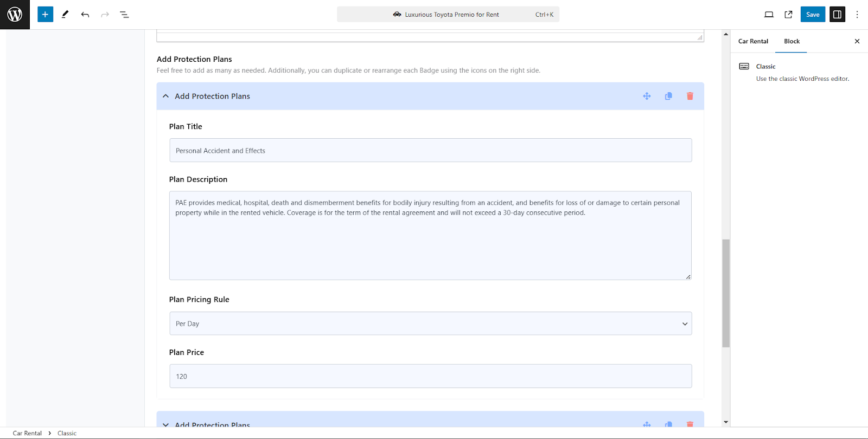Open the desktop preview view icon
Screen dimensions: 868x439
point(769,15)
